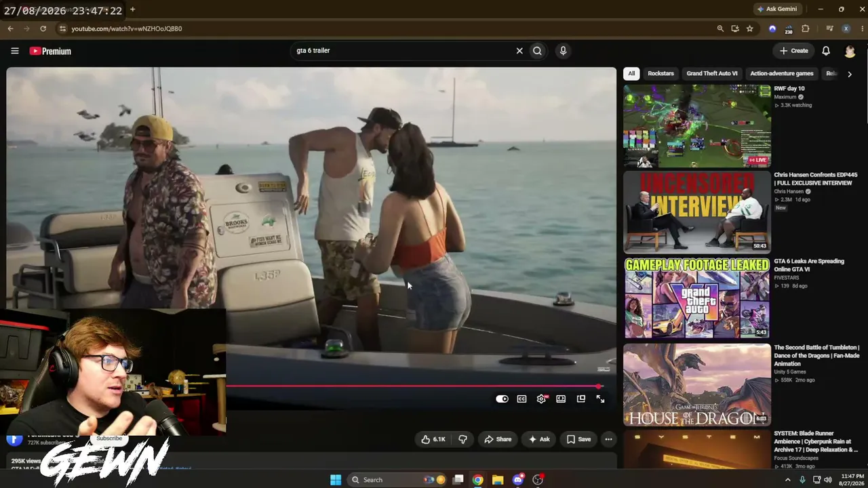Switch to Chrome on the taskbar
The width and height of the screenshot is (868, 488).
[x=478, y=480]
